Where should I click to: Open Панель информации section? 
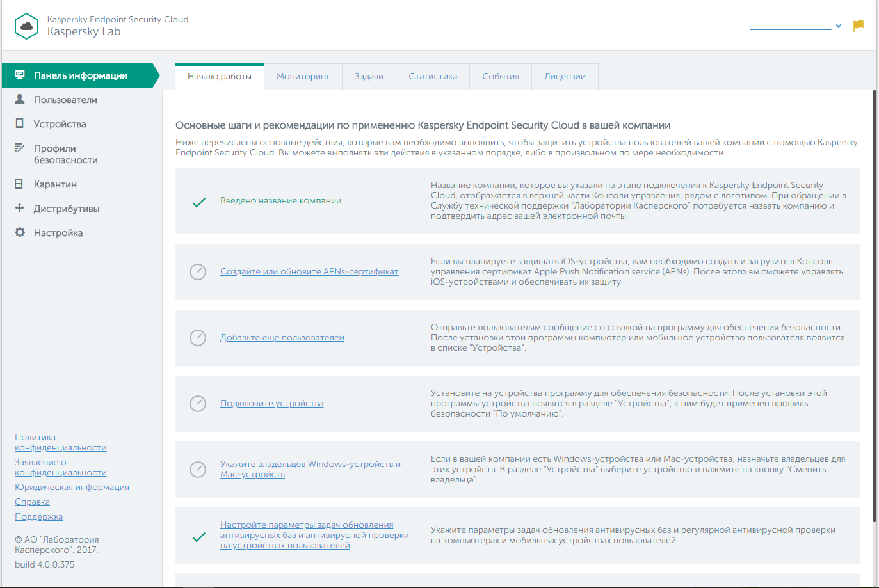tap(81, 75)
